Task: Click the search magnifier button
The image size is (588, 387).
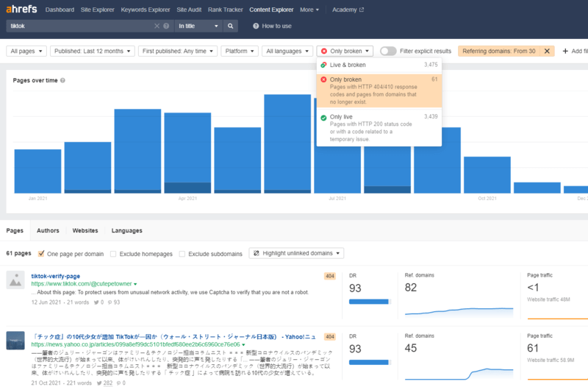Action: tap(231, 26)
